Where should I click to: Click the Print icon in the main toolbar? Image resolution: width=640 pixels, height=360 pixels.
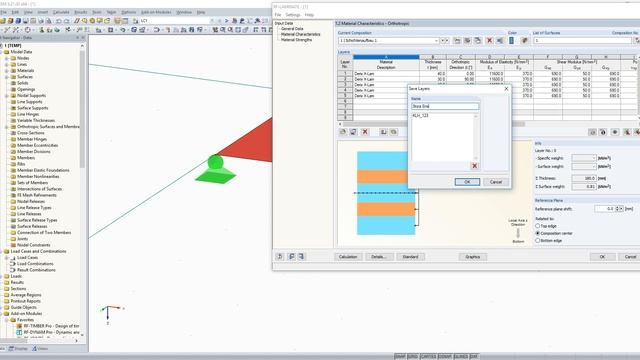click(41, 20)
